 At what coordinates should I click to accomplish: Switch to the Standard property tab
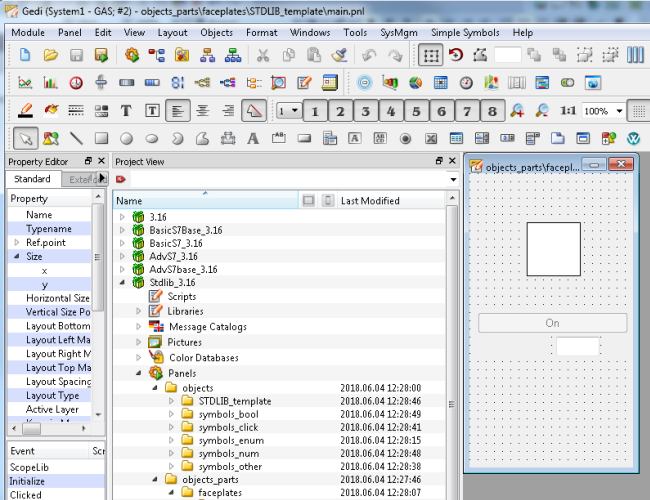pyautogui.click(x=32, y=179)
